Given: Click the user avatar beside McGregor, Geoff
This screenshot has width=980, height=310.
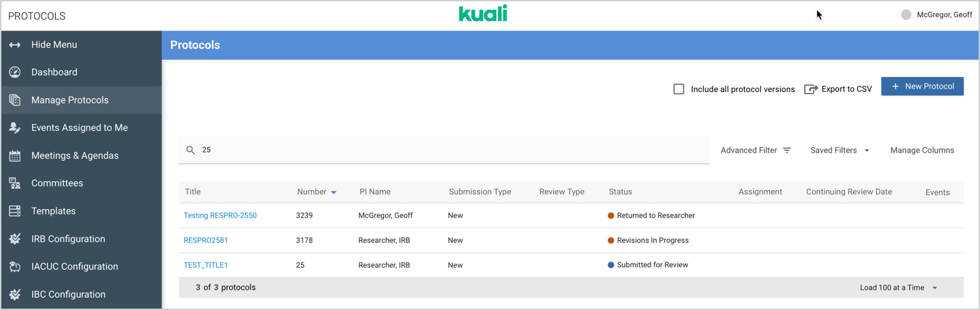Looking at the screenshot, I should 906,15.
